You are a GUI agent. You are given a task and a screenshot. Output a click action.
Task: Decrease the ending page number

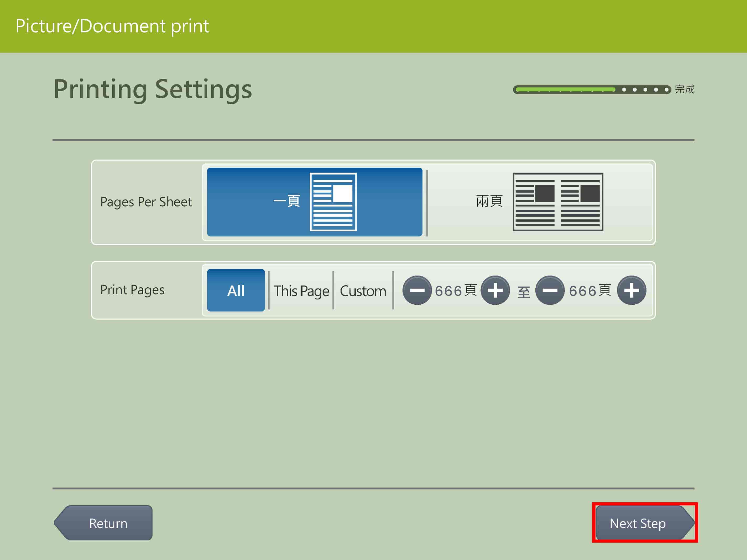(x=550, y=290)
